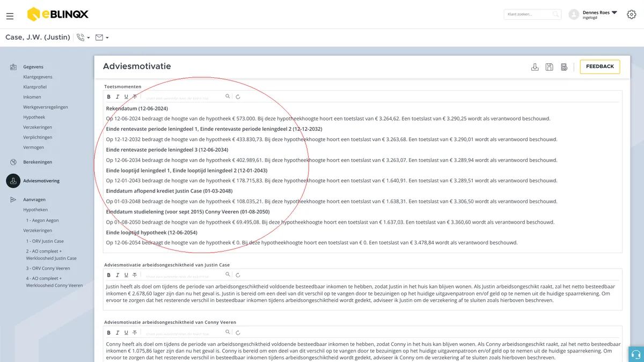
Task: Open the Hypotheek sidebar item
Action: coord(34,117)
